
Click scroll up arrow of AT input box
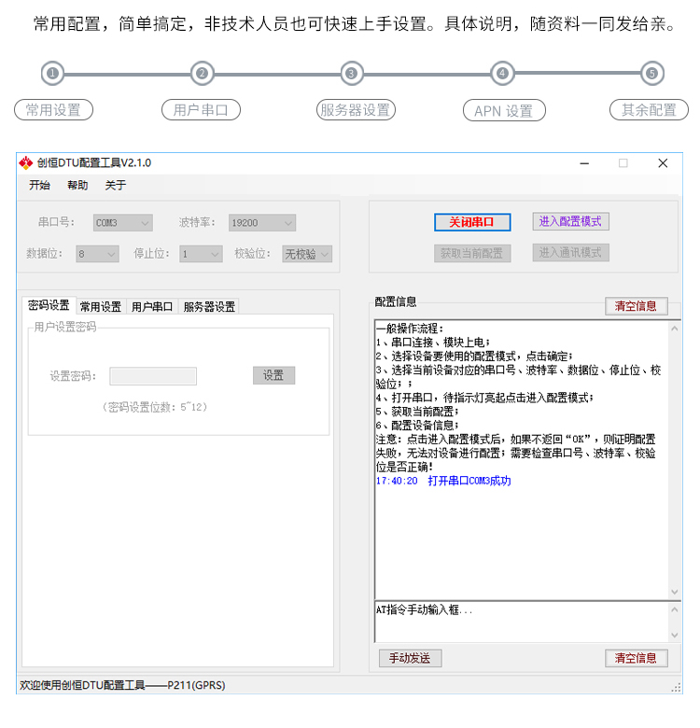tap(675, 609)
